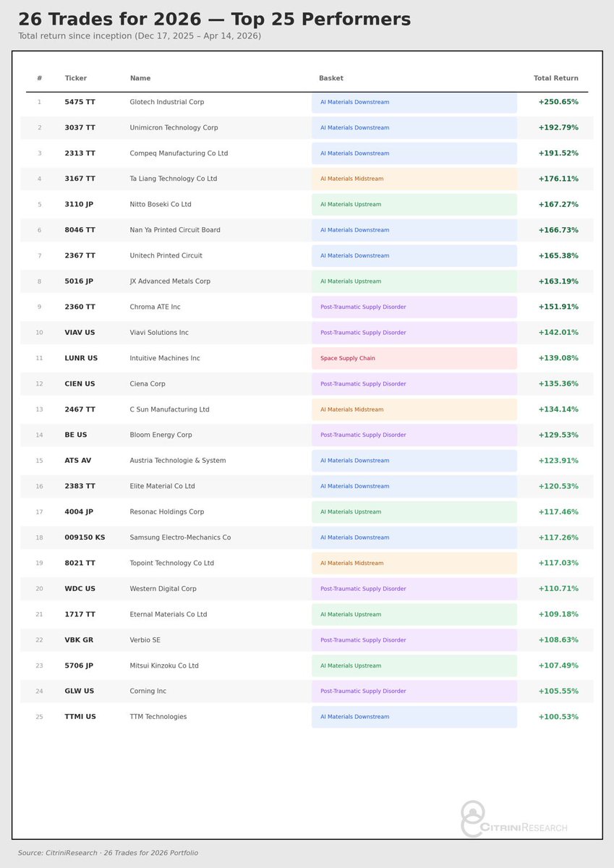Click Eternal Materials Co Ltd
614x868 pixels.
[169, 615]
